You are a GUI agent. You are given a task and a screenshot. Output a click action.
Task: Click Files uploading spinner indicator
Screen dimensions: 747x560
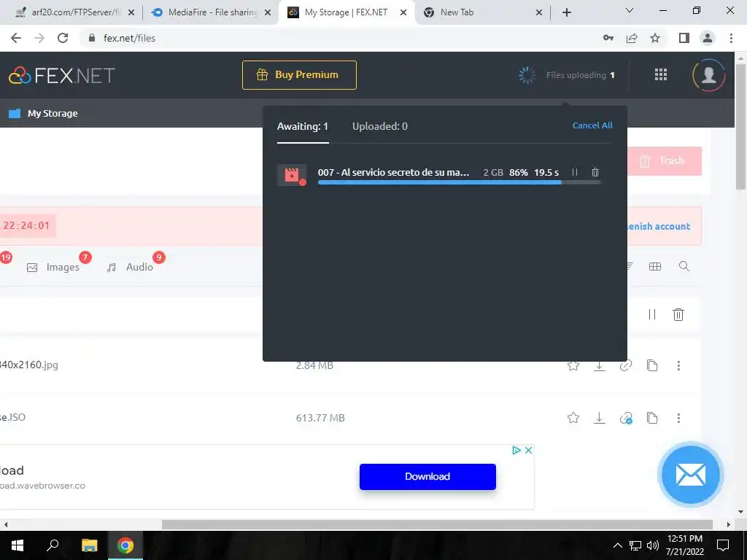point(527,75)
